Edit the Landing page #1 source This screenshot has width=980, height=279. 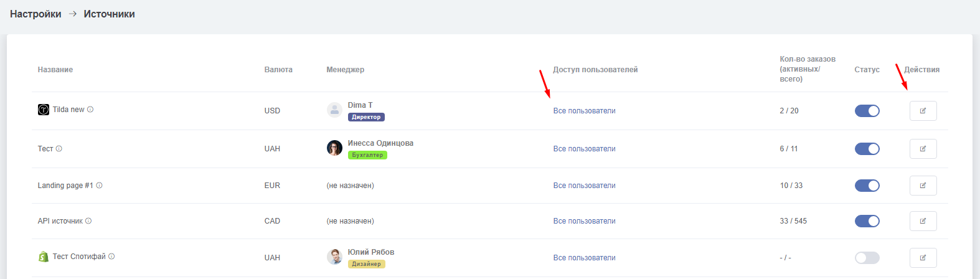click(x=923, y=186)
